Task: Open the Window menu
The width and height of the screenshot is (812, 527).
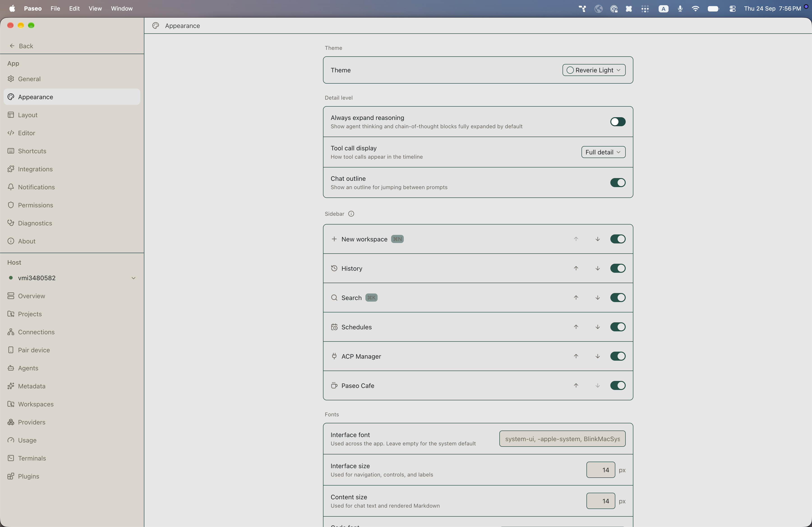Action: tap(122, 9)
